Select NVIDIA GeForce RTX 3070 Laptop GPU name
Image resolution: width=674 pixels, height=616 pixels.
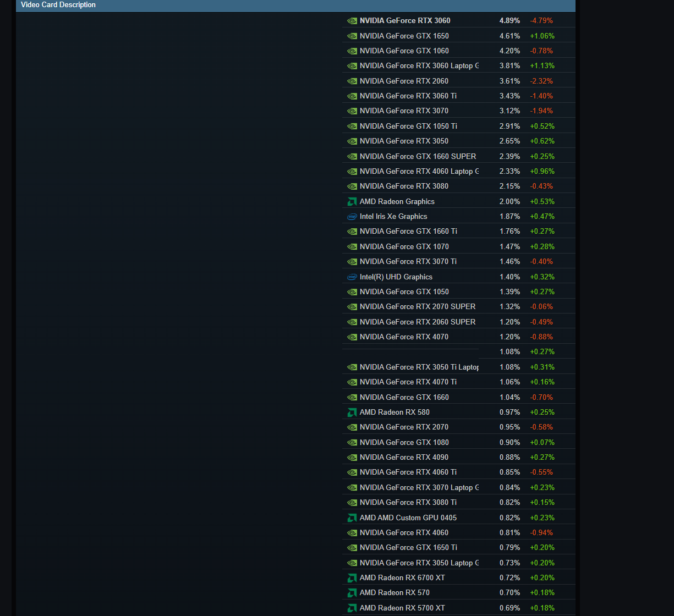click(x=419, y=488)
